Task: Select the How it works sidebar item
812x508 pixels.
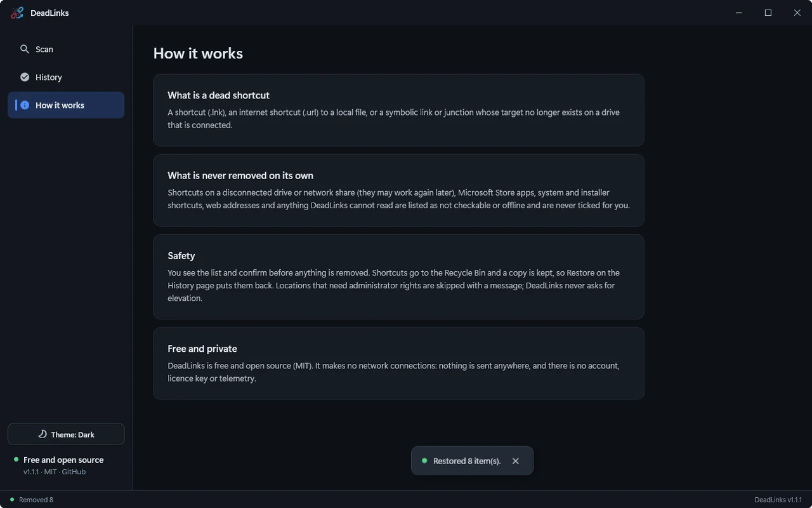Action: [x=66, y=105]
